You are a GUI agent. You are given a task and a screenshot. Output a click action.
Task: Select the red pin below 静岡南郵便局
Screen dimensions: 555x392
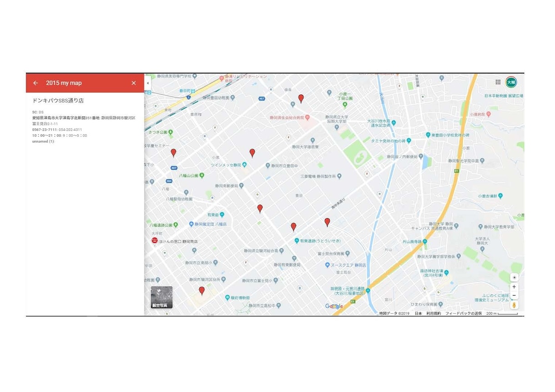click(260, 208)
